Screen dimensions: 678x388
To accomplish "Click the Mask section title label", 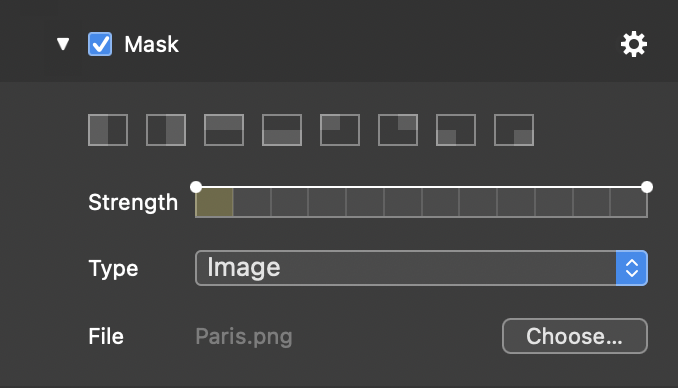I will [x=151, y=44].
